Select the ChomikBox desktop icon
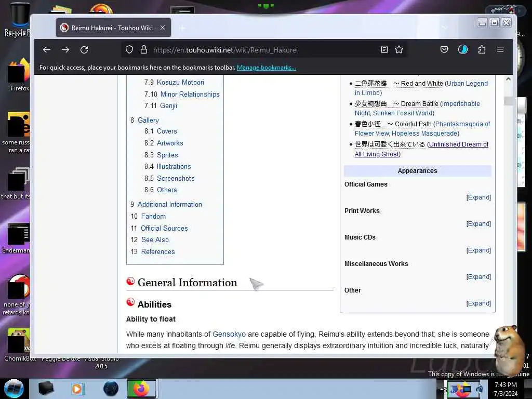The height and width of the screenshot is (399, 532). (19, 344)
